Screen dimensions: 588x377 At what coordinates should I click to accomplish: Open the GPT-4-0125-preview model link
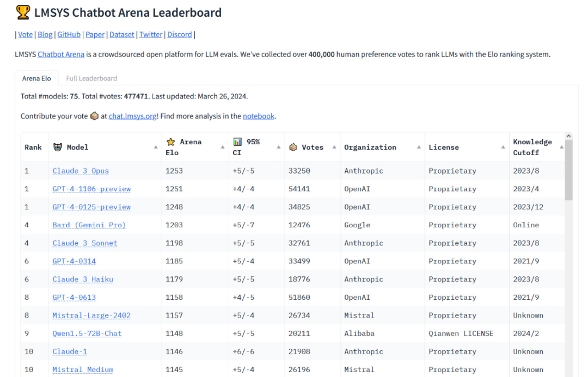tap(91, 207)
